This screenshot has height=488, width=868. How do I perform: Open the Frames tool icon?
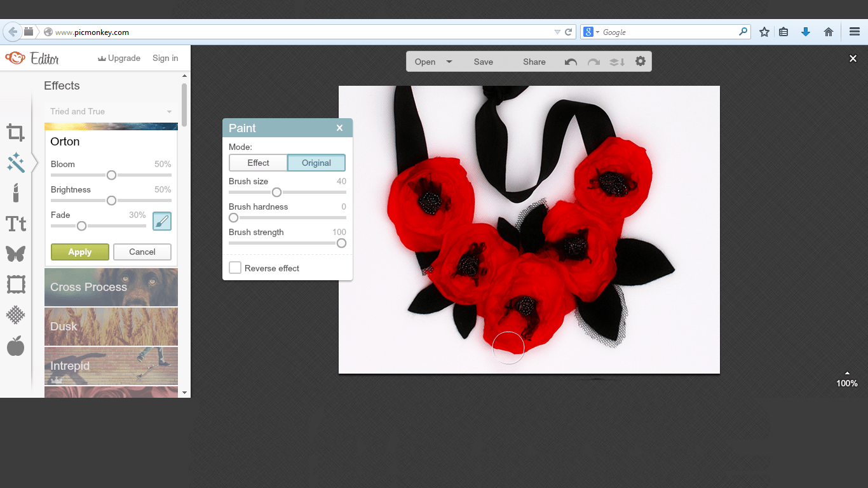point(16,285)
